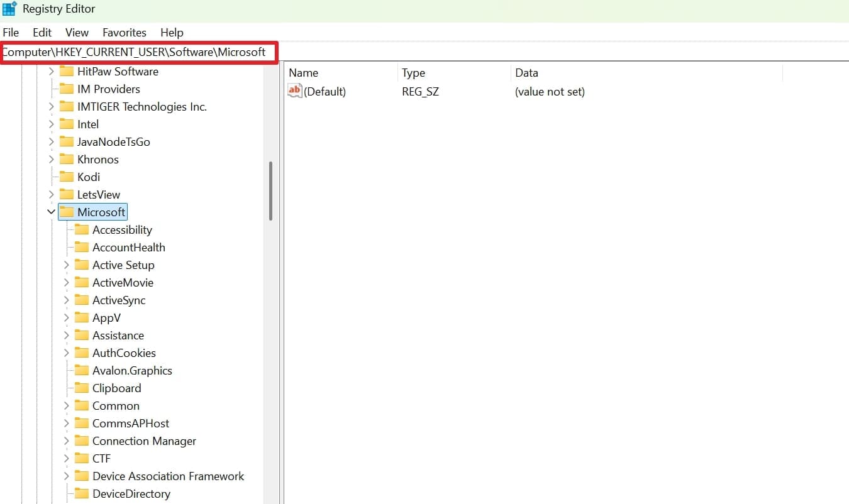Click the Connection Manager folder icon

[x=82, y=441]
